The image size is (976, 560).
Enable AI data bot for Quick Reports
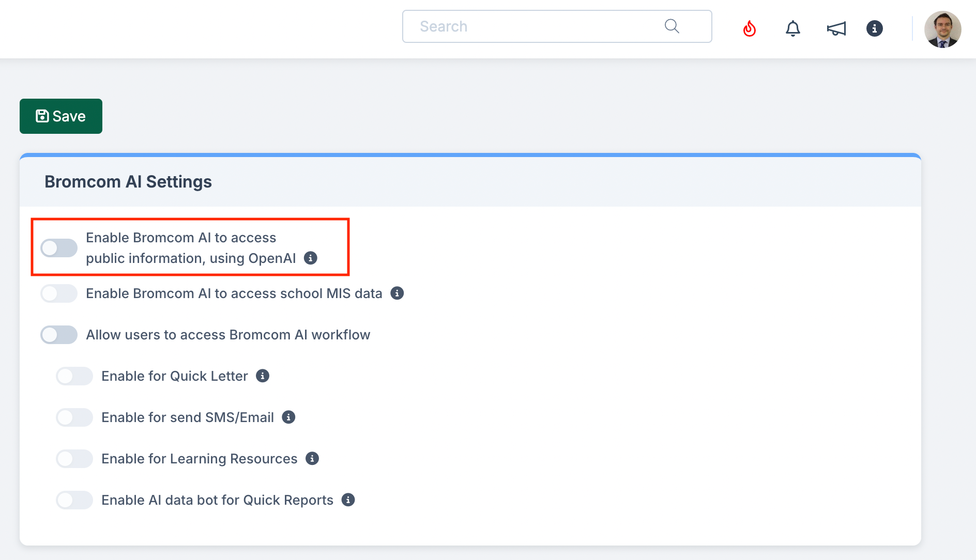click(74, 500)
